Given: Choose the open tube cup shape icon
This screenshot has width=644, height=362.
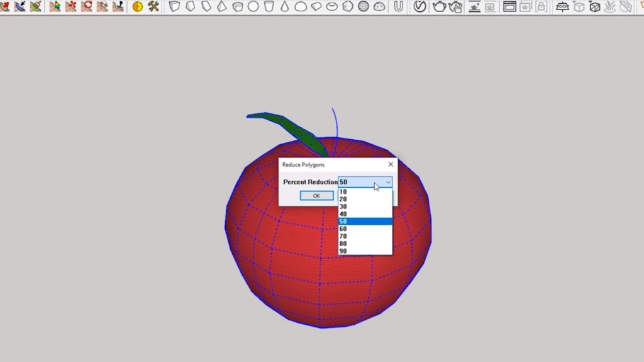Looking at the screenshot, I should tap(269, 6).
